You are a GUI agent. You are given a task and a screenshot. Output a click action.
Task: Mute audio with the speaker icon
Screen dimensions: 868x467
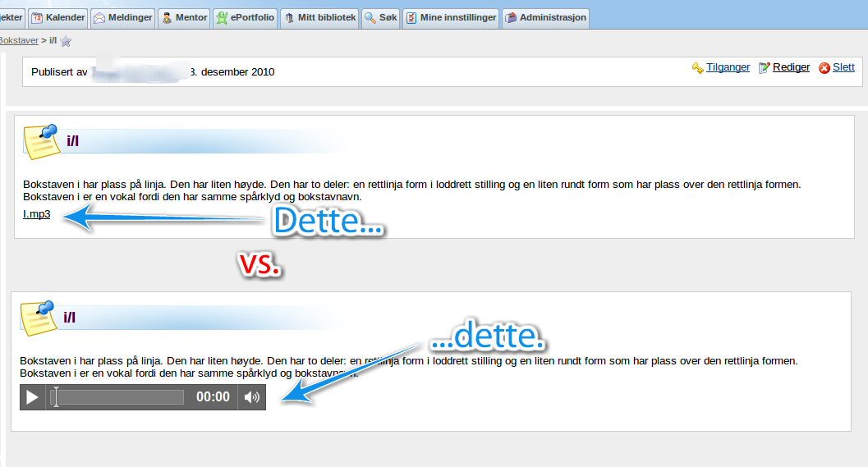[x=252, y=397]
